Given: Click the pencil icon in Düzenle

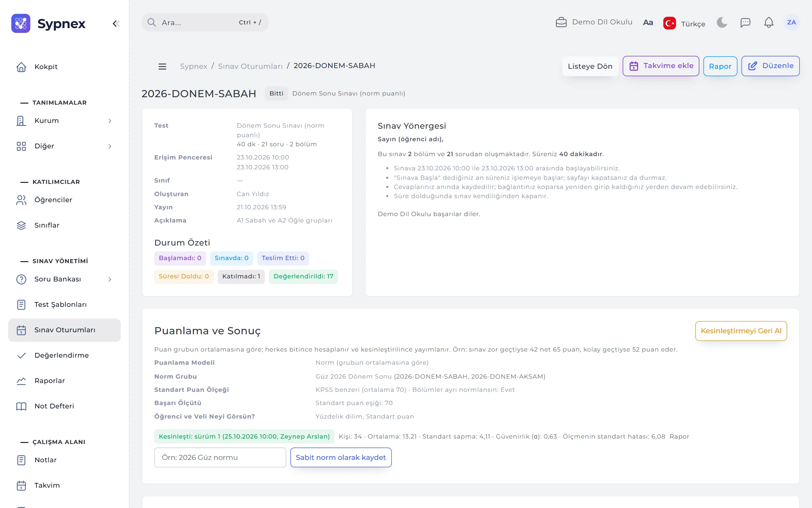Looking at the screenshot, I should pyautogui.click(x=752, y=66).
